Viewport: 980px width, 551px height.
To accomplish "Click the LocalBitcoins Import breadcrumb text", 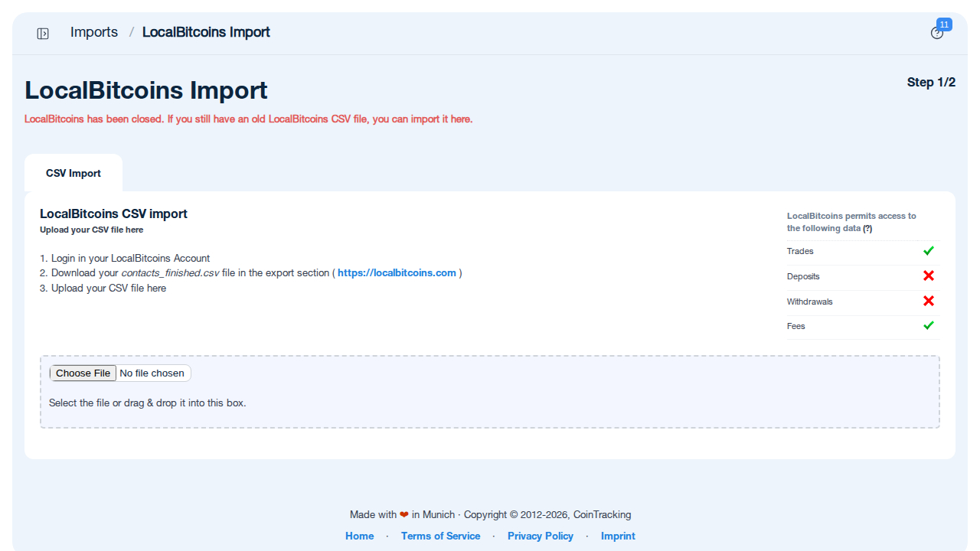I will point(206,32).
